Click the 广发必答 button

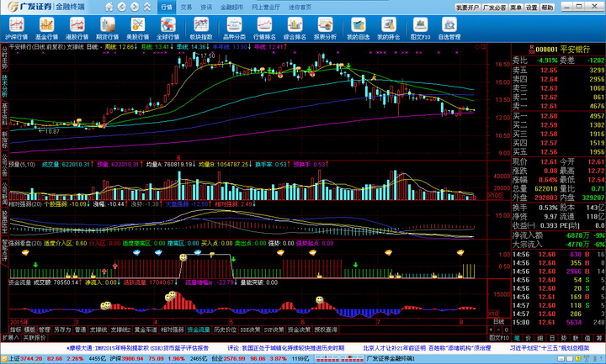(495, 8)
